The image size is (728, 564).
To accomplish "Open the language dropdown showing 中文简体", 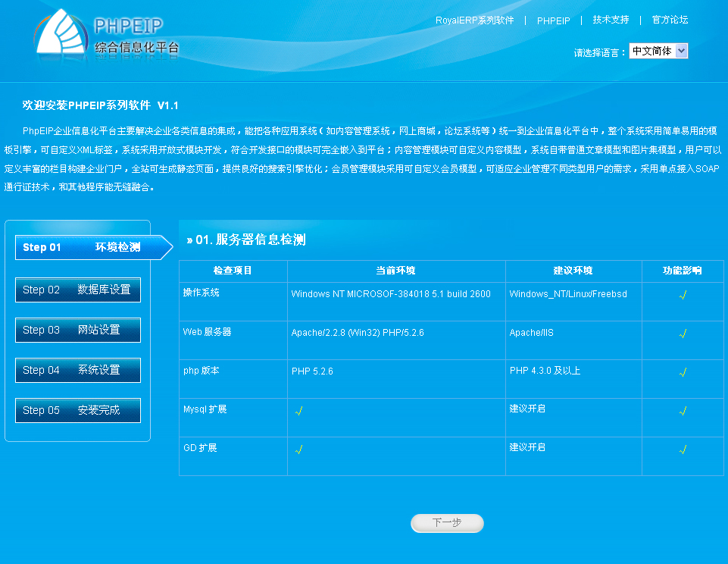I will pyautogui.click(x=658, y=51).
